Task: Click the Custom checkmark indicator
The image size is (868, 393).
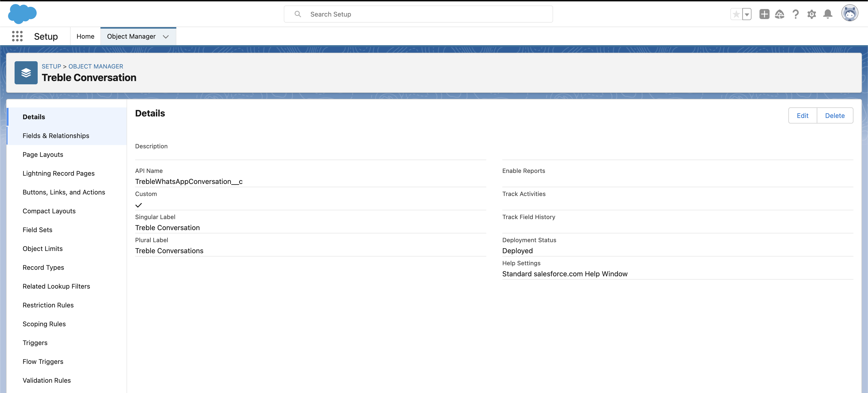Action: tap(138, 205)
